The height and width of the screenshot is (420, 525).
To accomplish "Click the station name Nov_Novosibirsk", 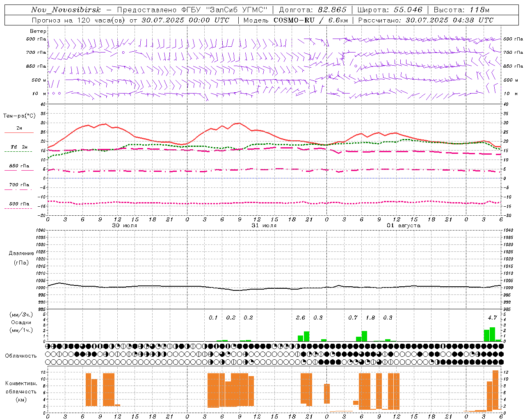I will 66,10.
